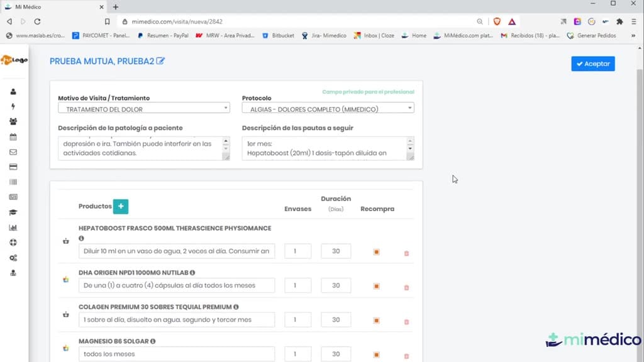The image size is (644, 362).
Task: Click the Envases field for DHA ORIGEN
Action: coord(297,285)
